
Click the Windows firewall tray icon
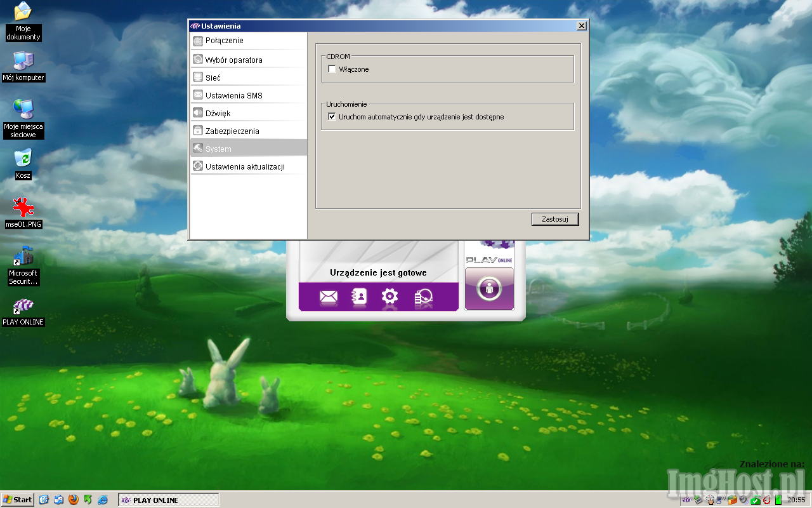(x=732, y=500)
